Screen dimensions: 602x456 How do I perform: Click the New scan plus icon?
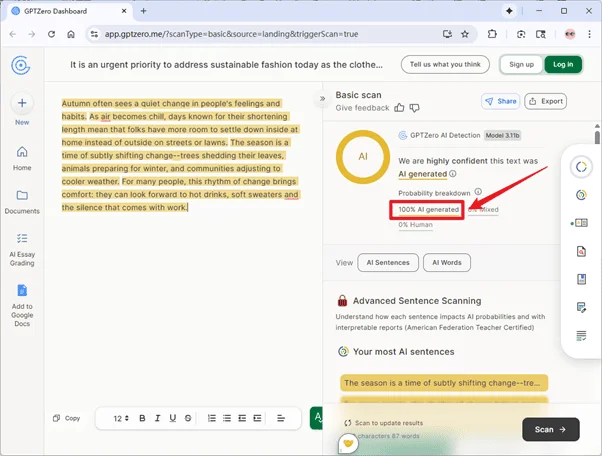[x=22, y=104]
